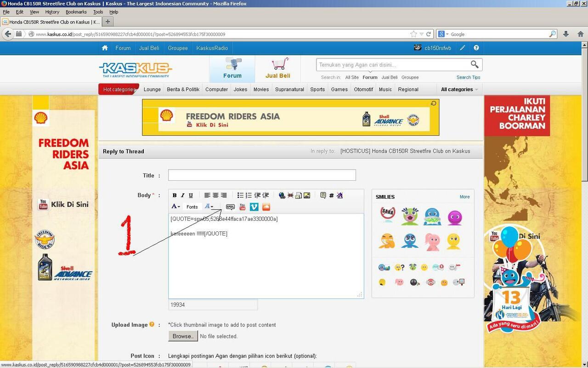
Task: Insert the orange laughing smiley
Action: tap(387, 241)
